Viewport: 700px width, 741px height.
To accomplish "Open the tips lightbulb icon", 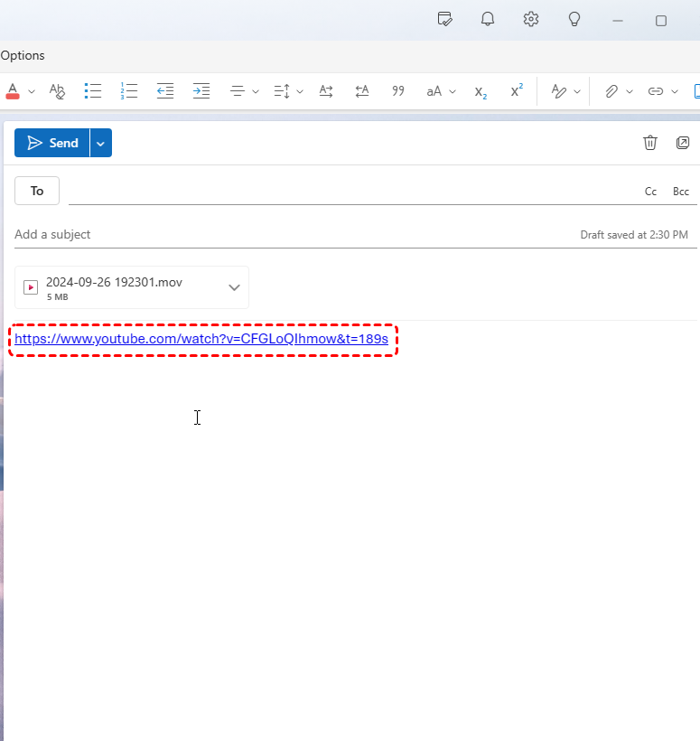I will click(x=574, y=19).
